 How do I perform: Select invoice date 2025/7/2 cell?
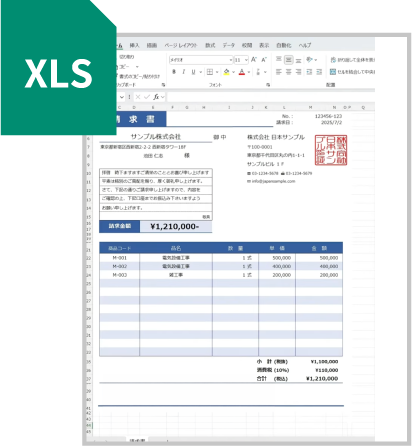pos(331,123)
